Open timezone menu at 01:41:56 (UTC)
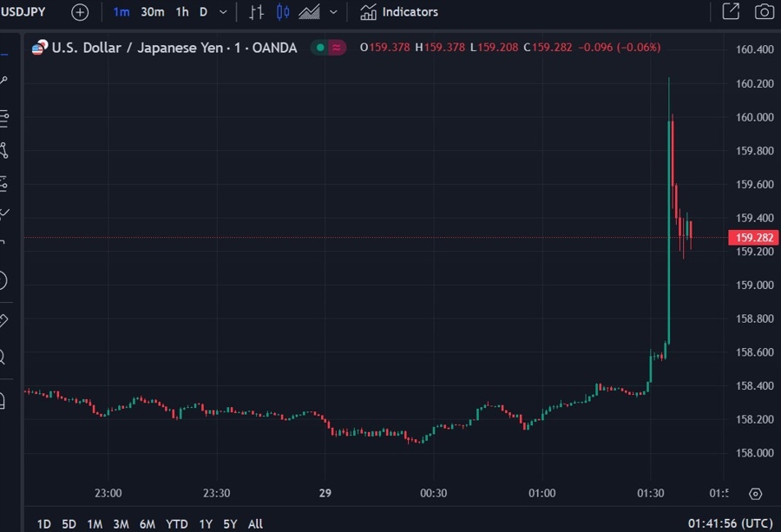 click(x=731, y=523)
